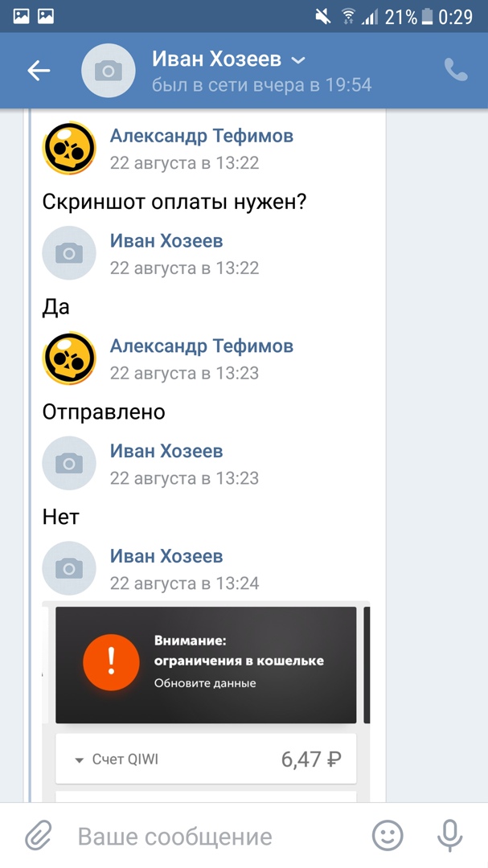Select the 'Скриншот оплаты нужен?' message

tap(174, 203)
